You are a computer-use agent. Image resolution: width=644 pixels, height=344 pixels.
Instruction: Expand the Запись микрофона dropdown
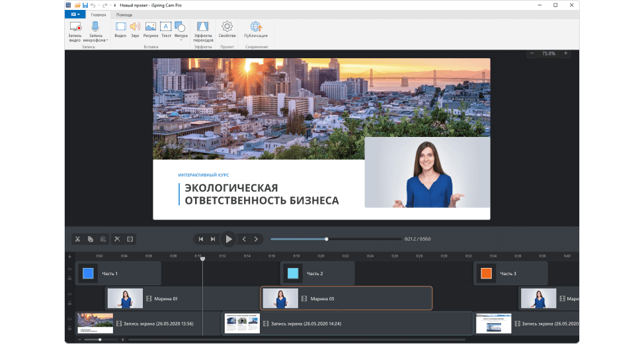tap(107, 40)
